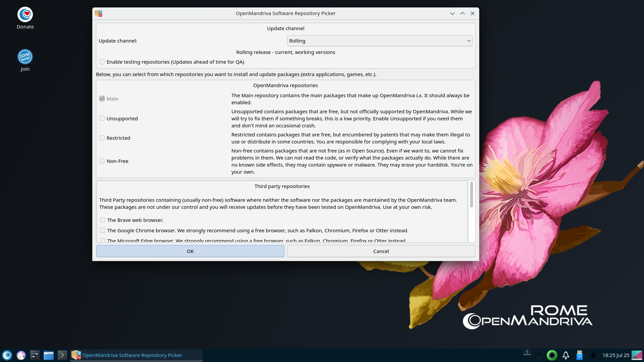Viewport: 644px width, 362px height.
Task: Enable the Unsupported repository
Action: click(x=102, y=118)
